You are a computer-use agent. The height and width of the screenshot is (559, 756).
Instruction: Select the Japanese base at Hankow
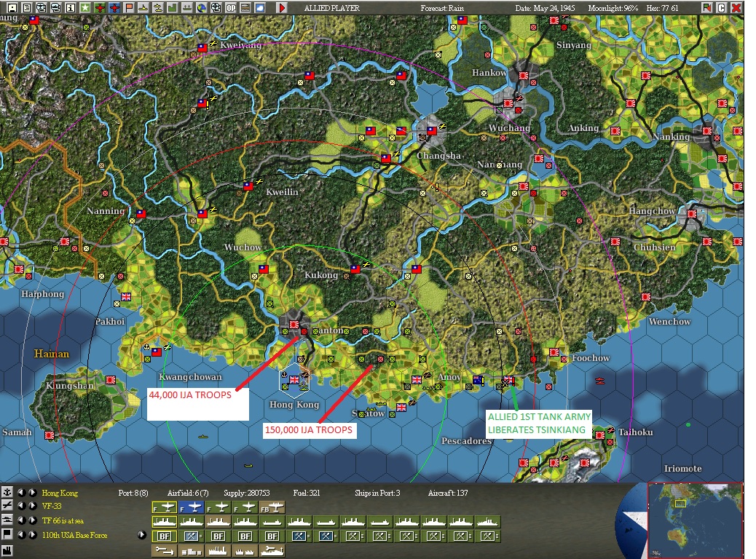click(x=524, y=75)
